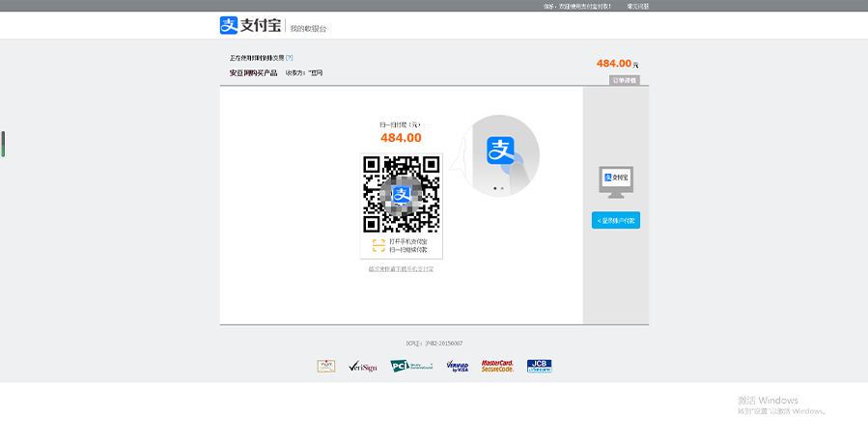Viewport: 868px width, 438px height.
Task: Open the FAQ link in top bar
Action: [637, 7]
